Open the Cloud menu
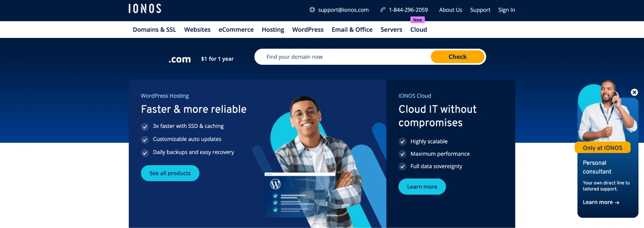The width and height of the screenshot is (644, 228). tap(418, 30)
